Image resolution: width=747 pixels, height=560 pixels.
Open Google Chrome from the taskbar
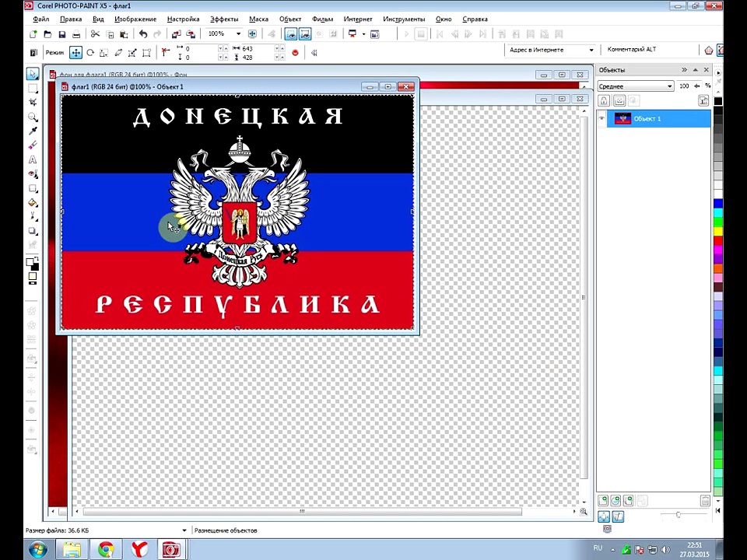(x=107, y=550)
